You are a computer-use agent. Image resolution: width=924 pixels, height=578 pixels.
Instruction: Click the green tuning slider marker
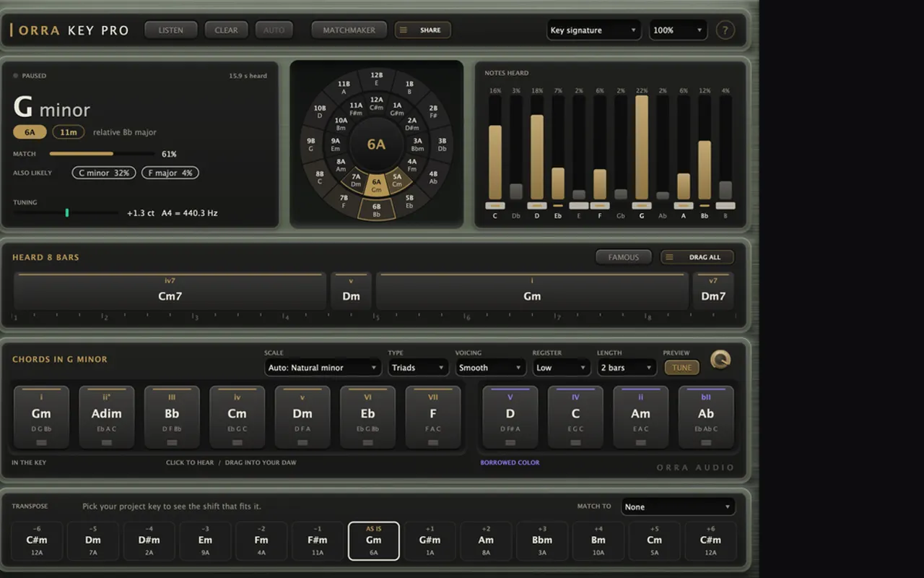[67, 212]
